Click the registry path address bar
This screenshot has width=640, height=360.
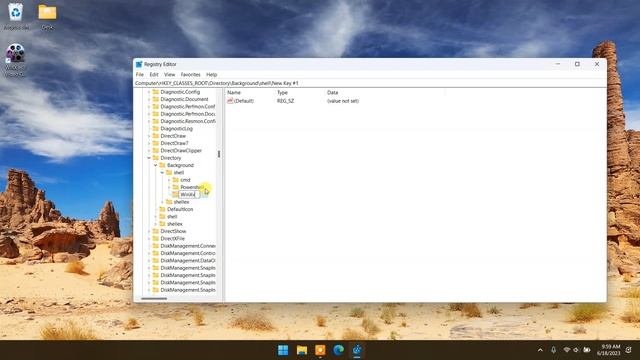pos(370,83)
